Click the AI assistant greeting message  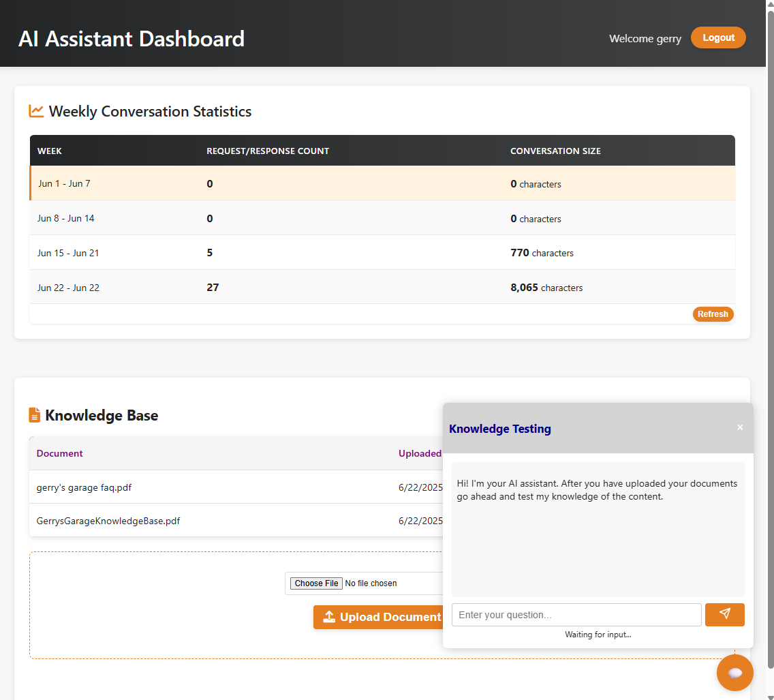click(596, 489)
